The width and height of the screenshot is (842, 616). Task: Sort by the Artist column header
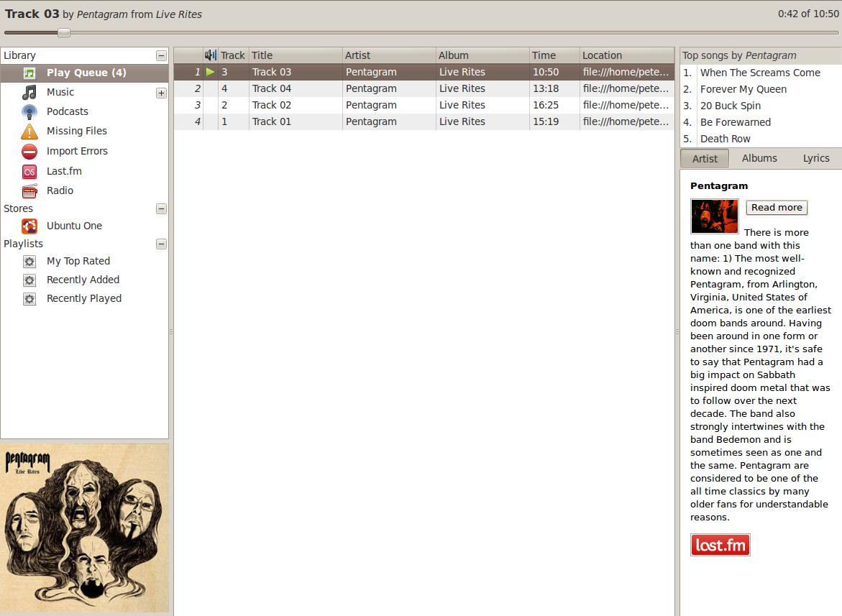tap(389, 55)
